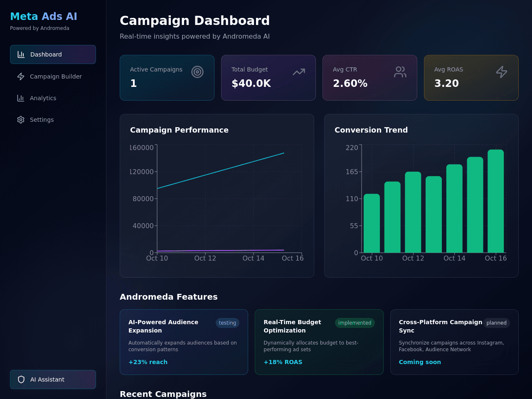
Task: Click the Settings gear icon
Action: 21,120
